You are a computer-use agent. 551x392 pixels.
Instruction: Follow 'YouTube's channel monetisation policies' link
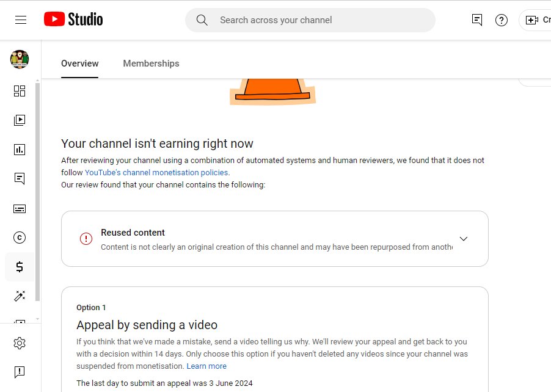click(156, 172)
